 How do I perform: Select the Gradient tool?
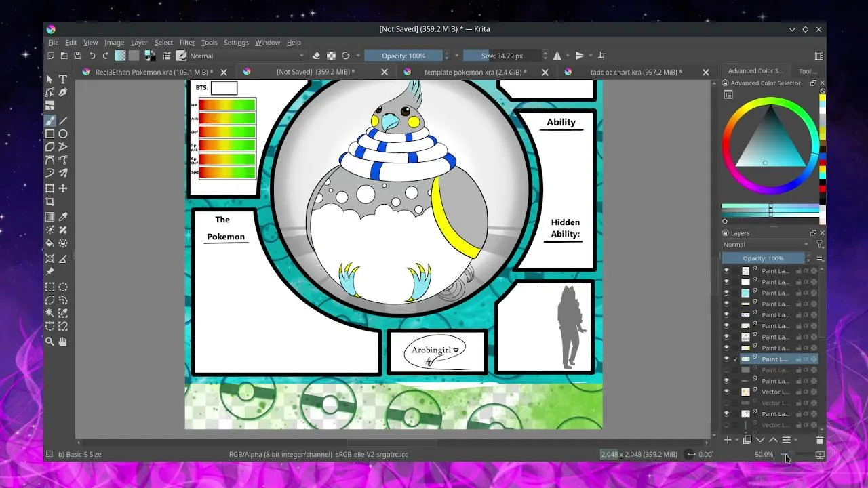[x=50, y=217]
